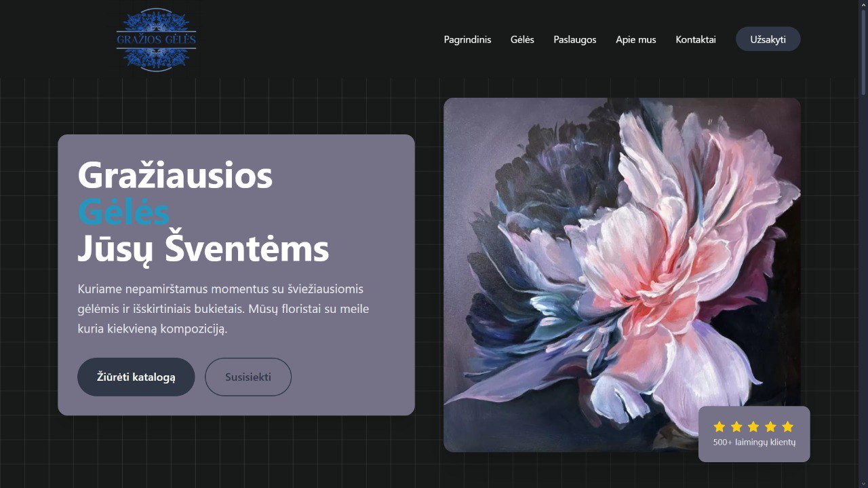The width and height of the screenshot is (868, 488).
Task: Click the Jūsų Šventėms heading line
Action: point(203,249)
